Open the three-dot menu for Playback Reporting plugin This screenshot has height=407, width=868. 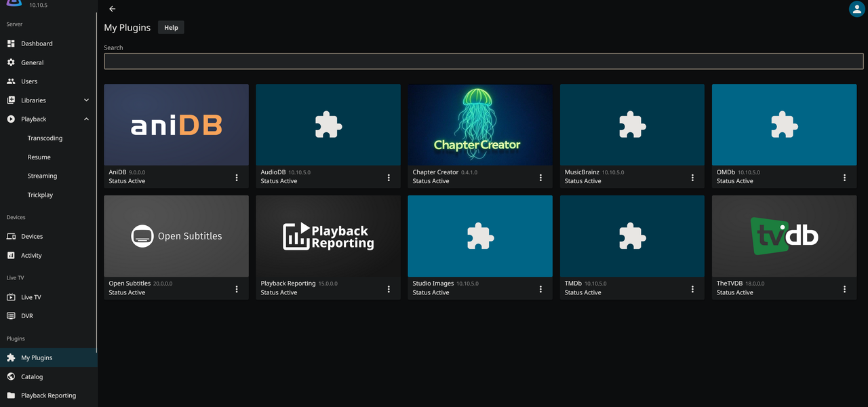pos(389,289)
